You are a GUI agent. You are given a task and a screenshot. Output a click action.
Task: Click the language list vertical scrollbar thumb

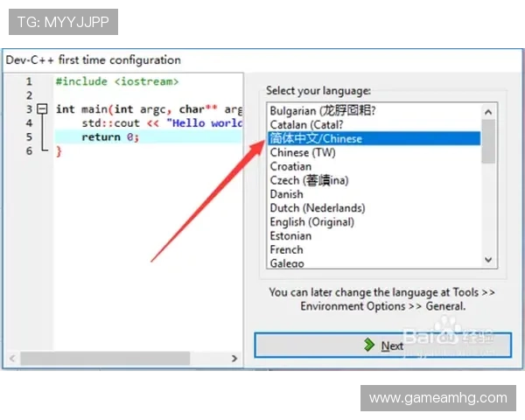pos(489,140)
